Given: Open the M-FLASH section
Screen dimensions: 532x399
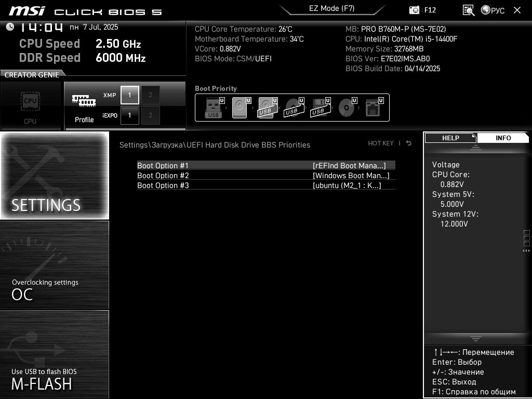Looking at the screenshot, I should (55, 354).
